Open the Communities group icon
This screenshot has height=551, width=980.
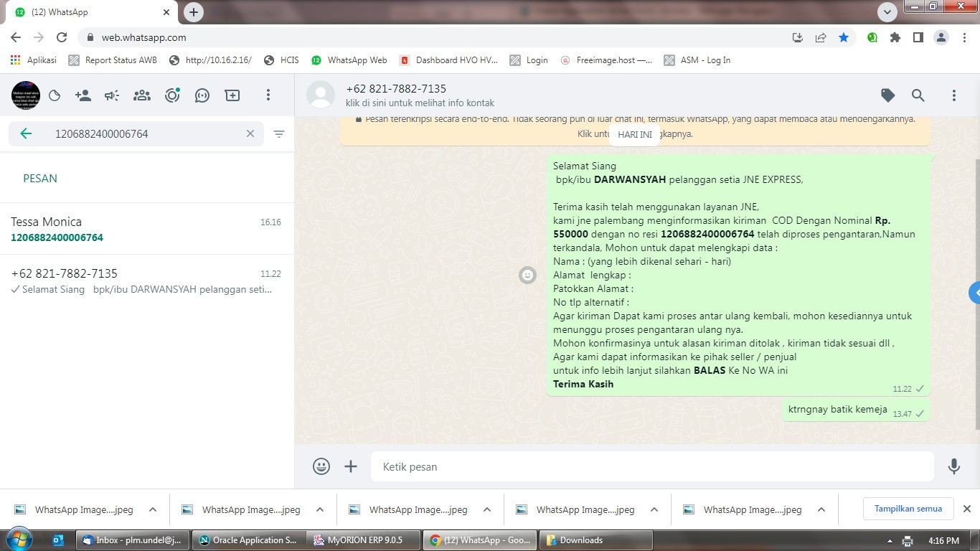pyautogui.click(x=142, y=95)
